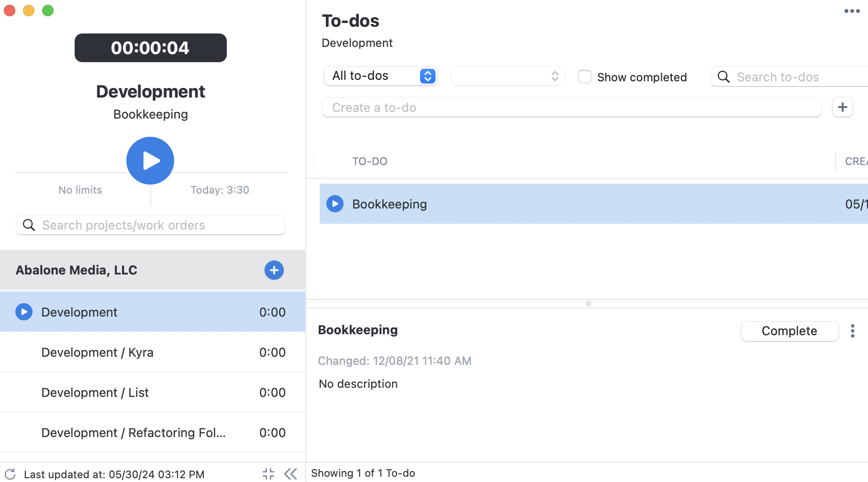Viewport: 868px width, 482px height.
Task: Focus the Search projects/work orders field
Action: (x=151, y=225)
